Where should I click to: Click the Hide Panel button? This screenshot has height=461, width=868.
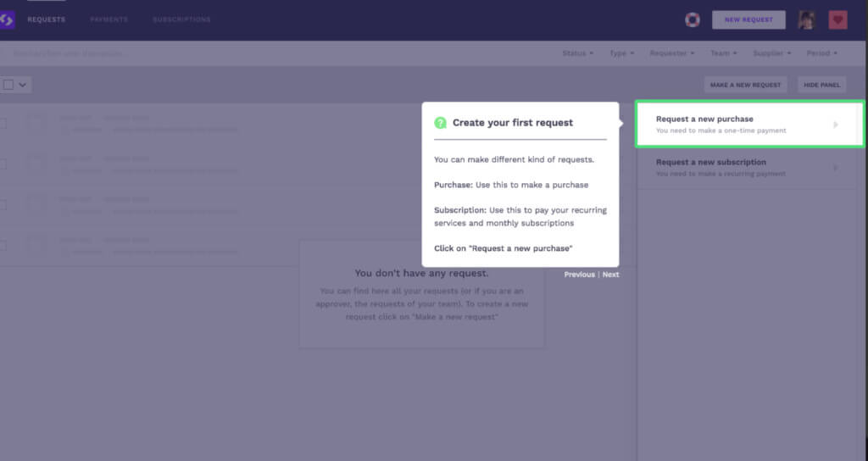[x=821, y=85]
